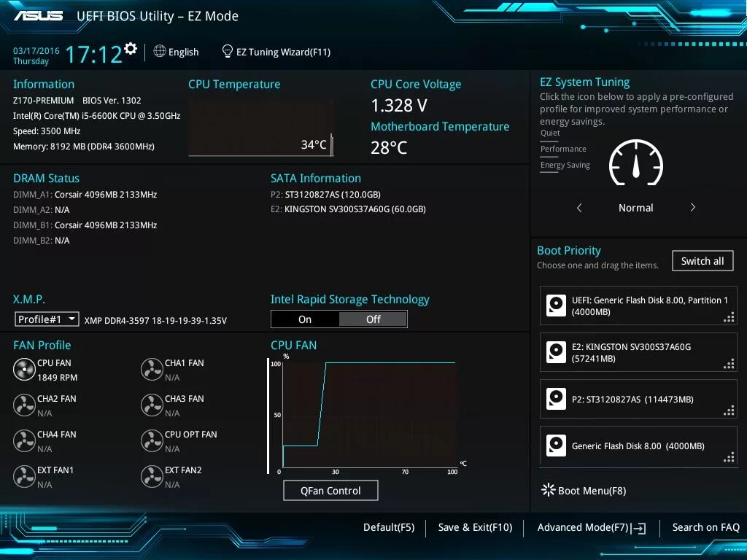Open Search on FAQ link
Image resolution: width=747 pixels, height=560 pixels.
(705, 528)
